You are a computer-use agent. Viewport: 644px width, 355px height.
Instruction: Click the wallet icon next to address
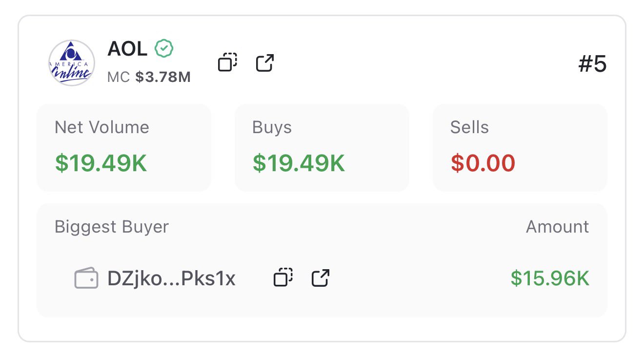(x=86, y=278)
